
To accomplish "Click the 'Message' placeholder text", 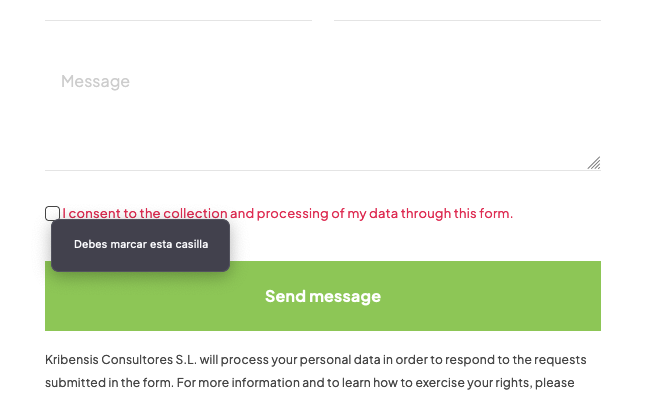I will pos(95,81).
